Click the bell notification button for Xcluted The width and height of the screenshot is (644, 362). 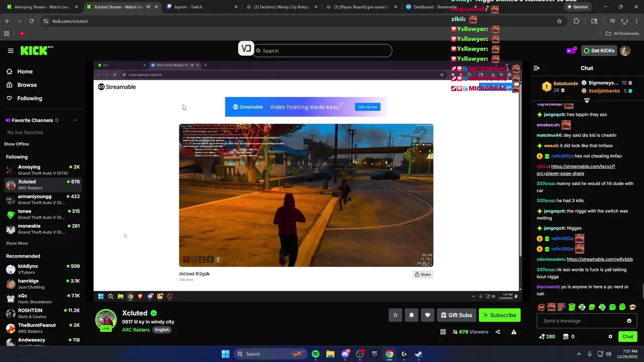point(412,315)
